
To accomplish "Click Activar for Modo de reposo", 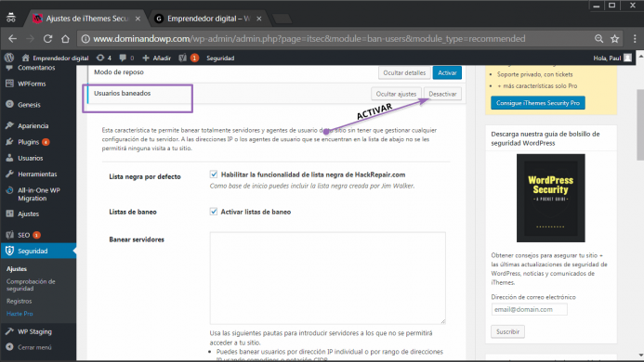I will point(447,72).
